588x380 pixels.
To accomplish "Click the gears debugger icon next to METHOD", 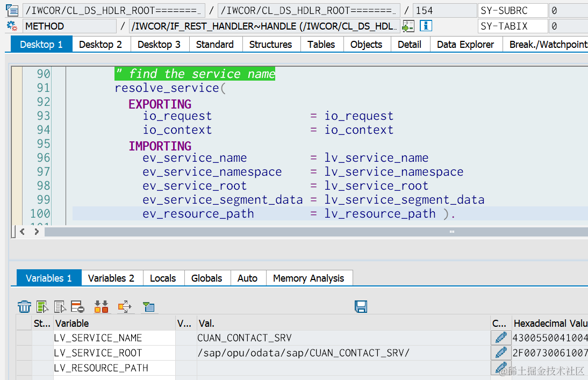I will pyautogui.click(x=12, y=26).
